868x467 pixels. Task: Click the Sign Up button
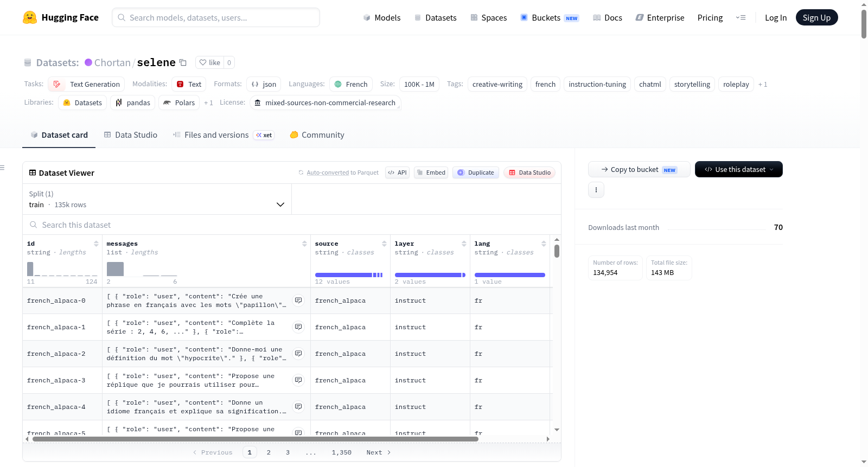tap(816, 17)
